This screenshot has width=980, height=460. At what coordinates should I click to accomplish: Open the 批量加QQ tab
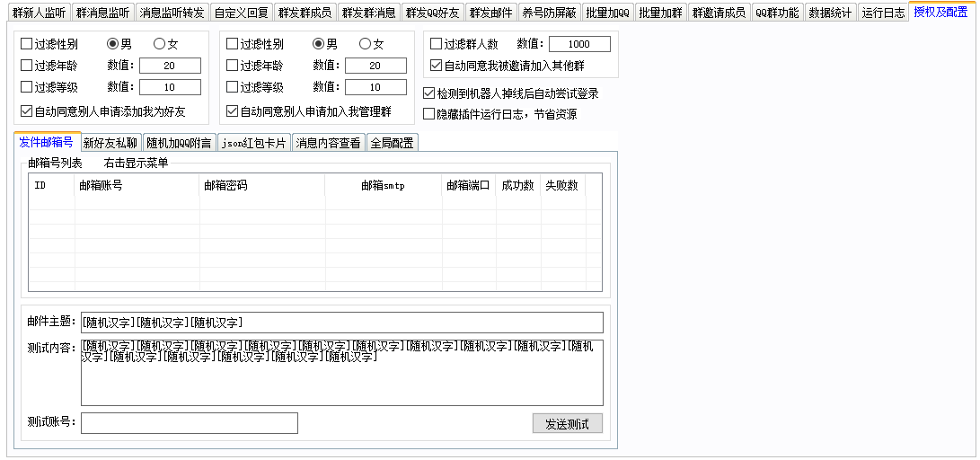coord(608,13)
